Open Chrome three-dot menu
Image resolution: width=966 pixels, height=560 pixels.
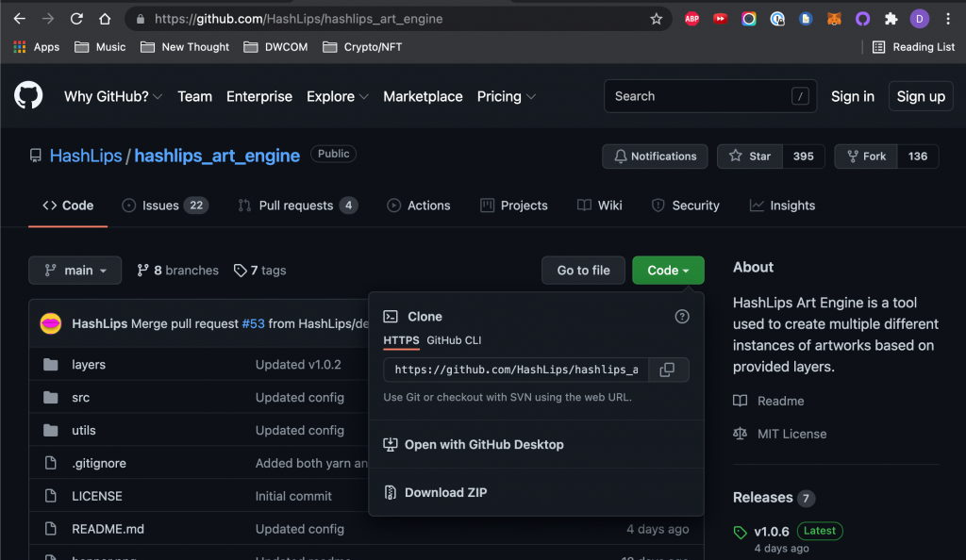point(948,19)
